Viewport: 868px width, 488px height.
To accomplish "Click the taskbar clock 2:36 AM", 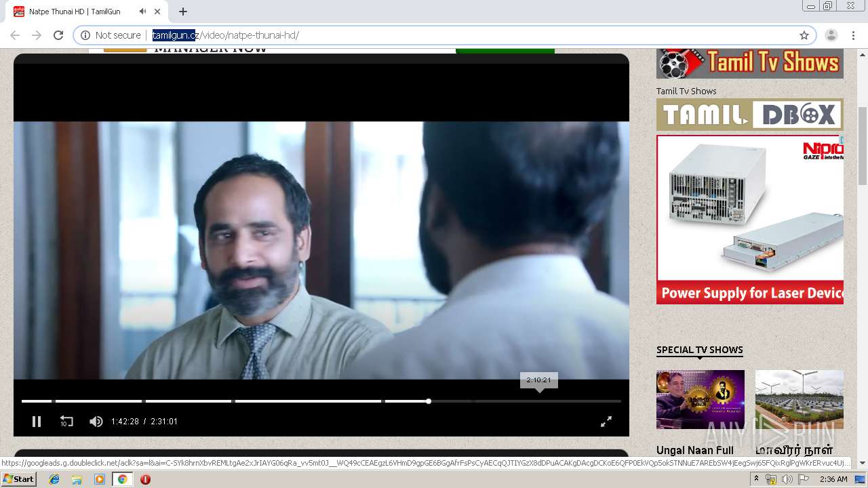I will pos(833,479).
